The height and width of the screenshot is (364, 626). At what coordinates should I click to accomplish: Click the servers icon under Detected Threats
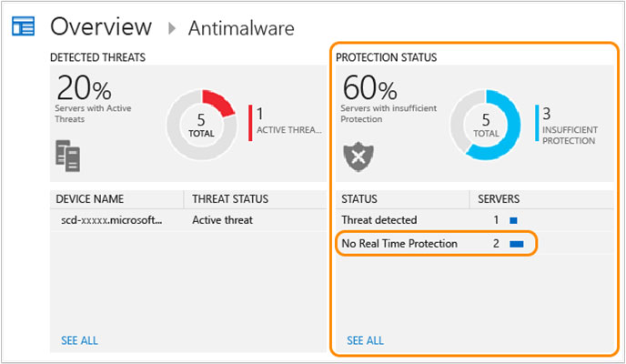click(67, 156)
